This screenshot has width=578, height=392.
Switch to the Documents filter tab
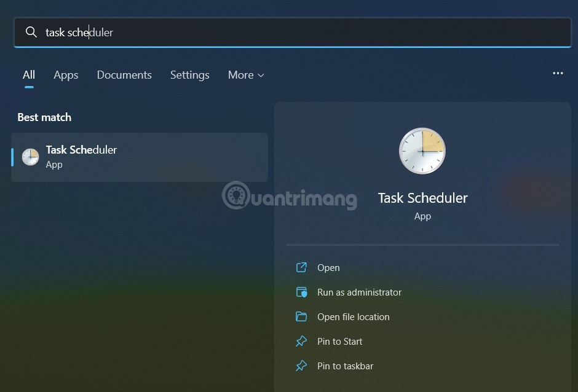(x=124, y=75)
